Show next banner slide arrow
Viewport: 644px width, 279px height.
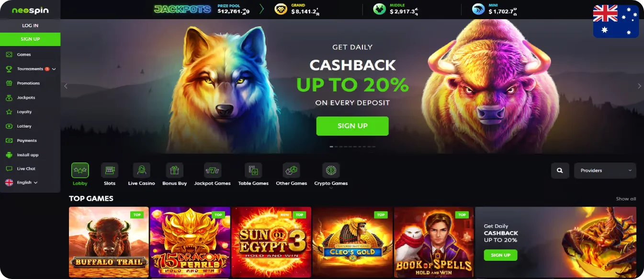point(639,86)
